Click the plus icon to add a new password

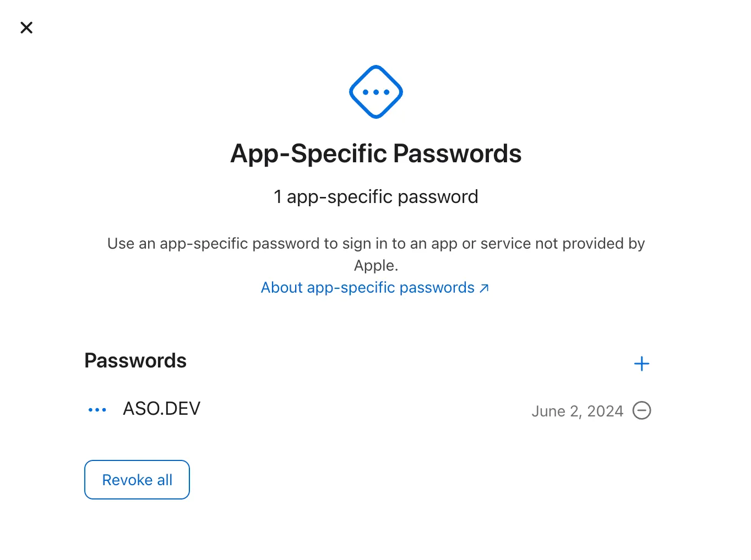(641, 363)
